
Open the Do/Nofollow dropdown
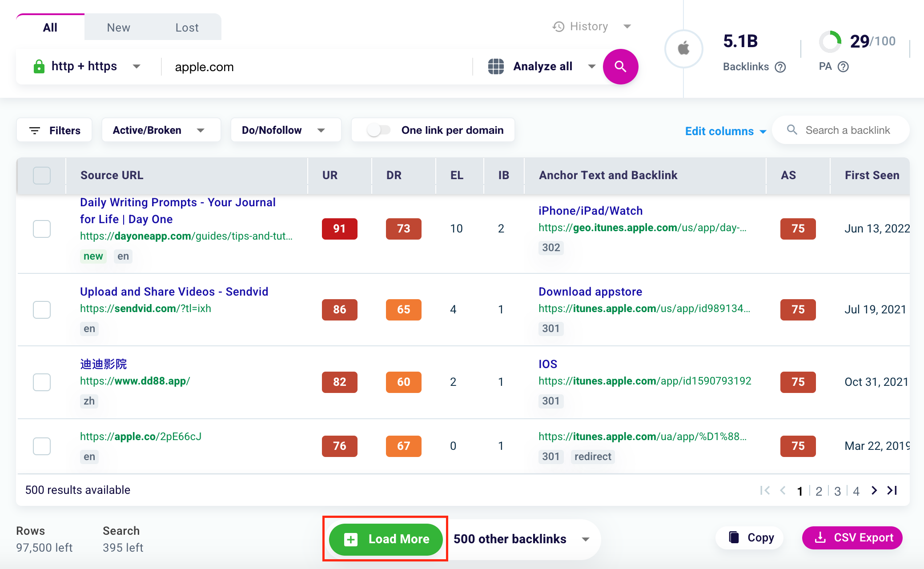point(285,130)
